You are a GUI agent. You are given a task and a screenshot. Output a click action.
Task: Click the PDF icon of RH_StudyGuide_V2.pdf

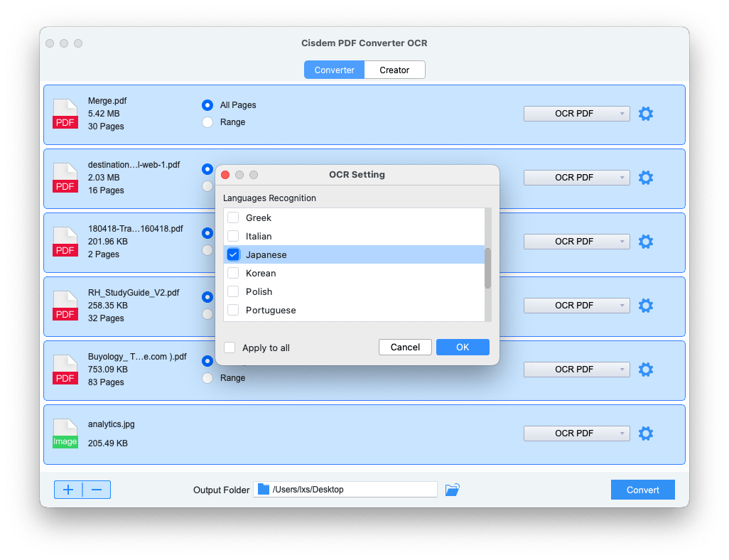[65, 305]
